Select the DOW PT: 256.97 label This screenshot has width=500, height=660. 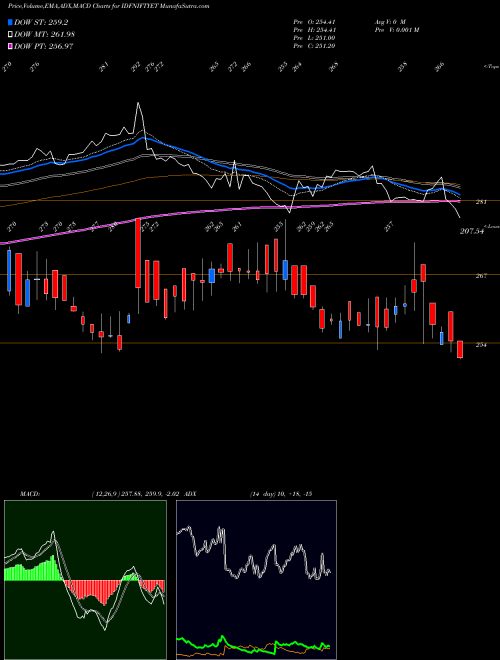(44, 46)
